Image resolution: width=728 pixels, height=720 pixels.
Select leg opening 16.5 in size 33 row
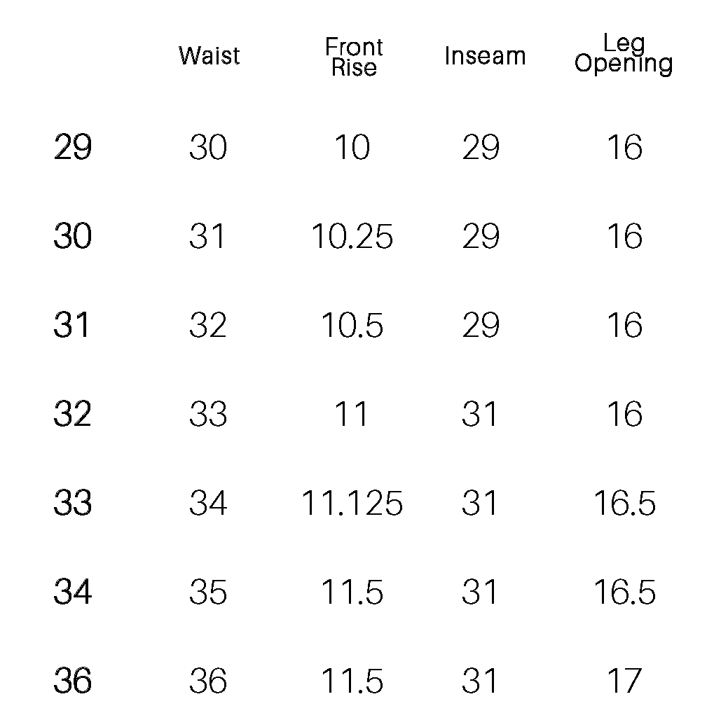624,504
